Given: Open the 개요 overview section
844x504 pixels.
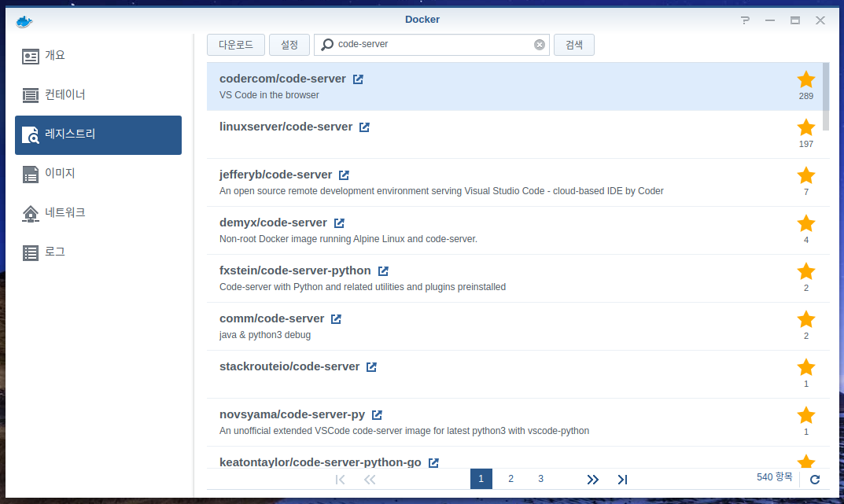Looking at the screenshot, I should click(x=98, y=56).
